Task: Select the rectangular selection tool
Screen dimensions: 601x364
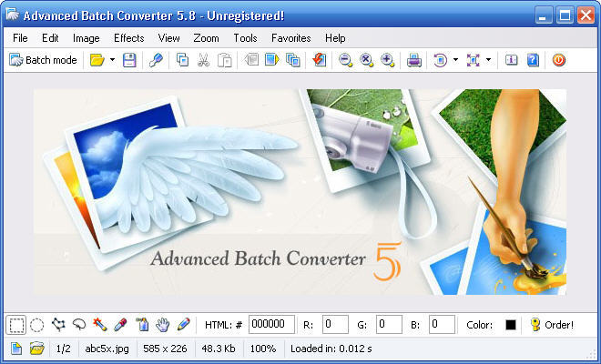Action: [16, 325]
